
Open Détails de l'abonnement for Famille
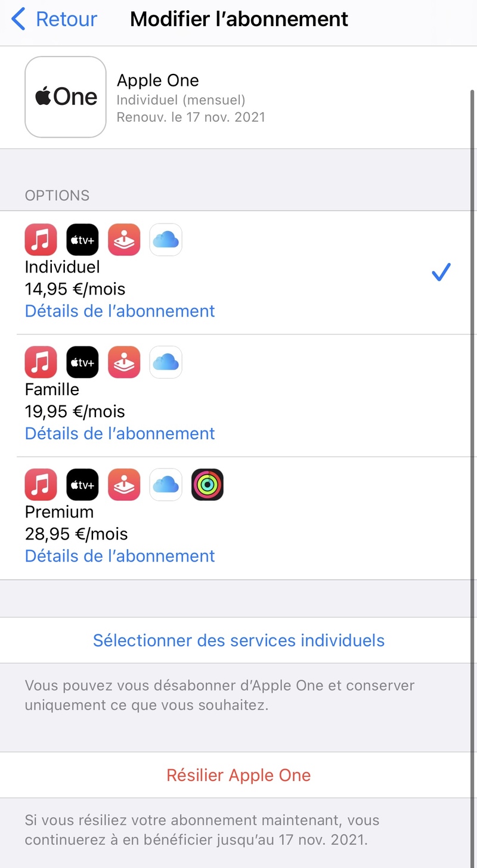120,433
